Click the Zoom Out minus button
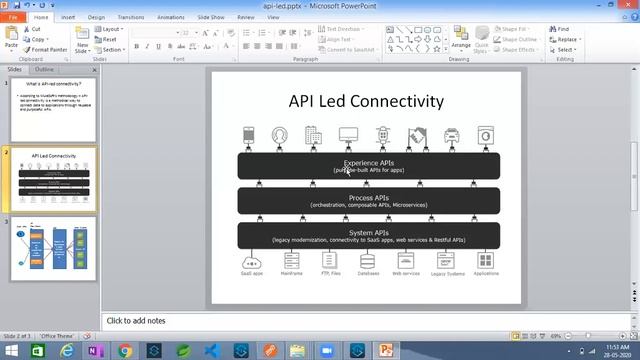The width and height of the screenshot is (640, 360). [568, 336]
